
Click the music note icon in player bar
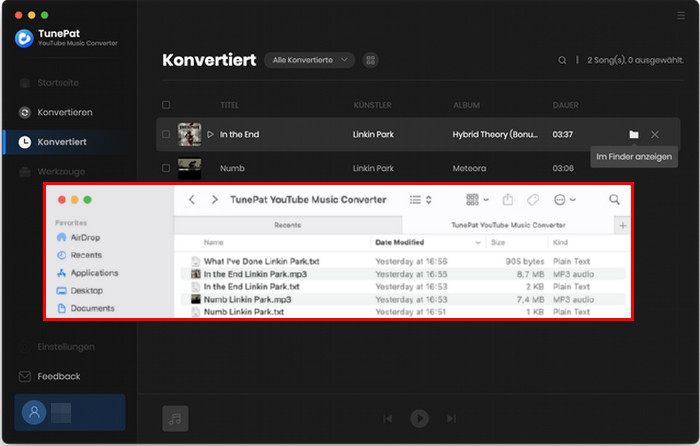(x=175, y=418)
